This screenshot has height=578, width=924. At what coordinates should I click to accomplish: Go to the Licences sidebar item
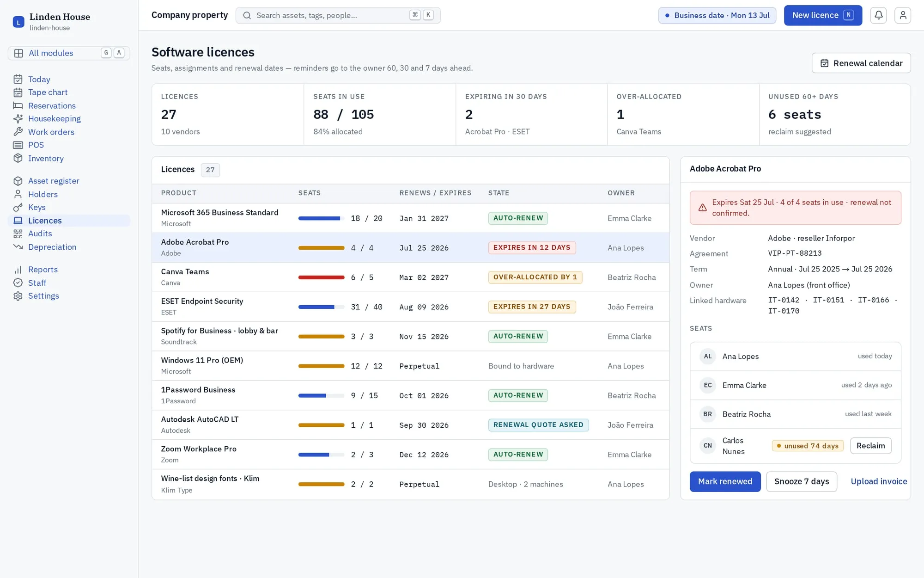coord(69,221)
